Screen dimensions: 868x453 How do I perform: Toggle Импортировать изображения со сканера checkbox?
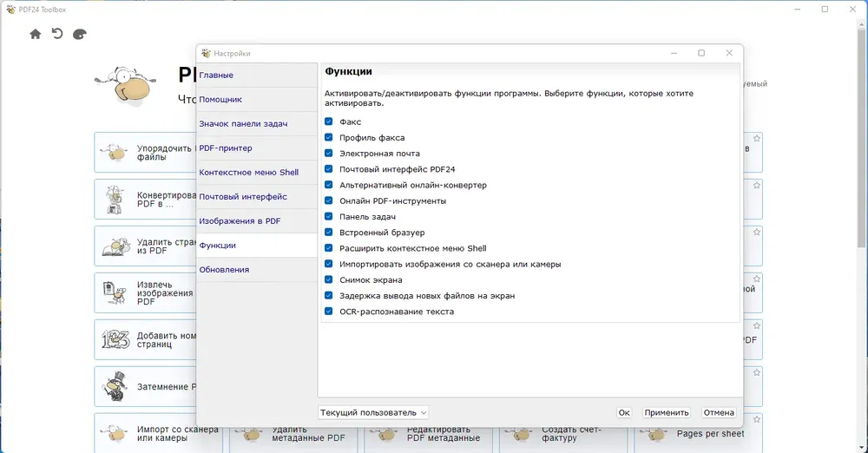pyautogui.click(x=329, y=264)
